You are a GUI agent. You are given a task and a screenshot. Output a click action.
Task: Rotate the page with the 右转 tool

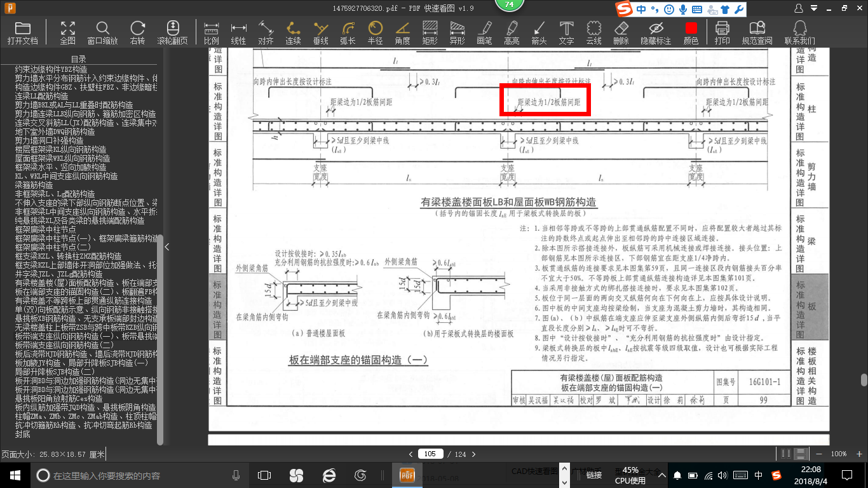click(137, 32)
